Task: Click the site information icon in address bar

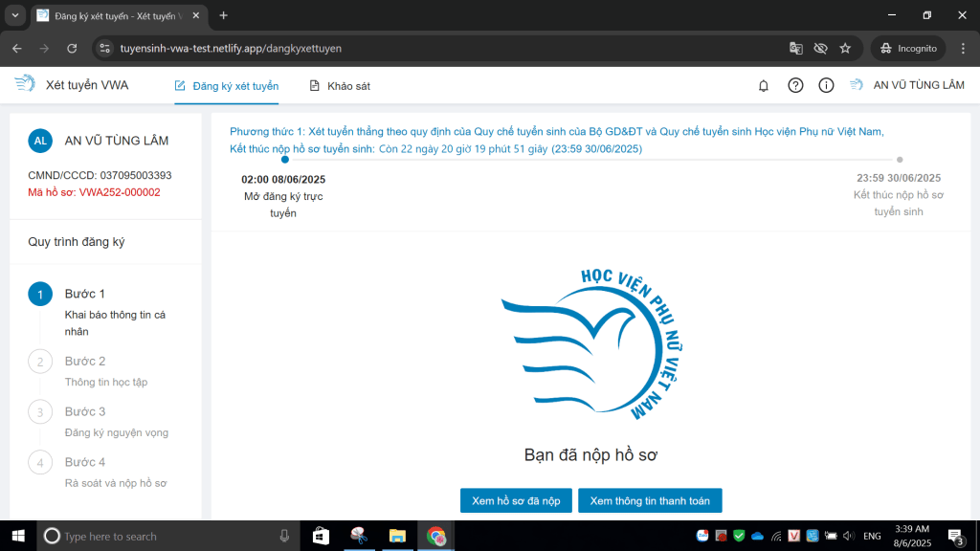Action: 104,48
